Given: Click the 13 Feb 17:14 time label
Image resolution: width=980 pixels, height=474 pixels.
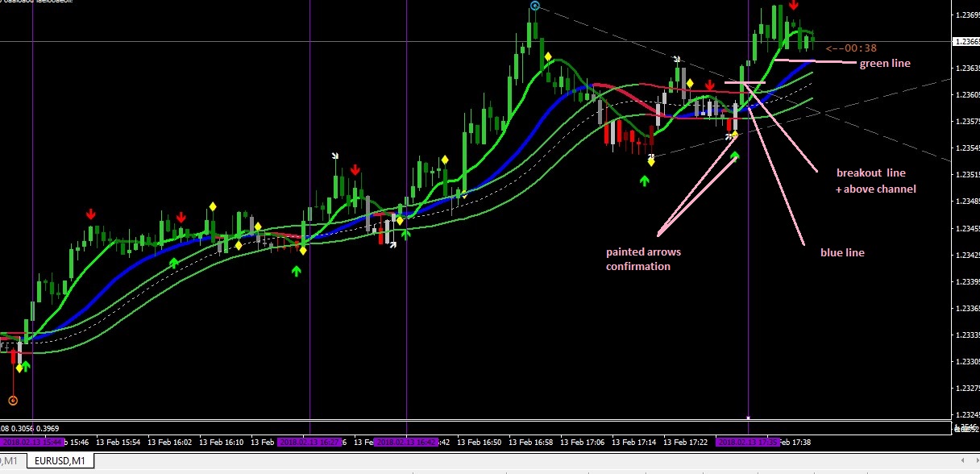Looking at the screenshot, I should pyautogui.click(x=633, y=442).
